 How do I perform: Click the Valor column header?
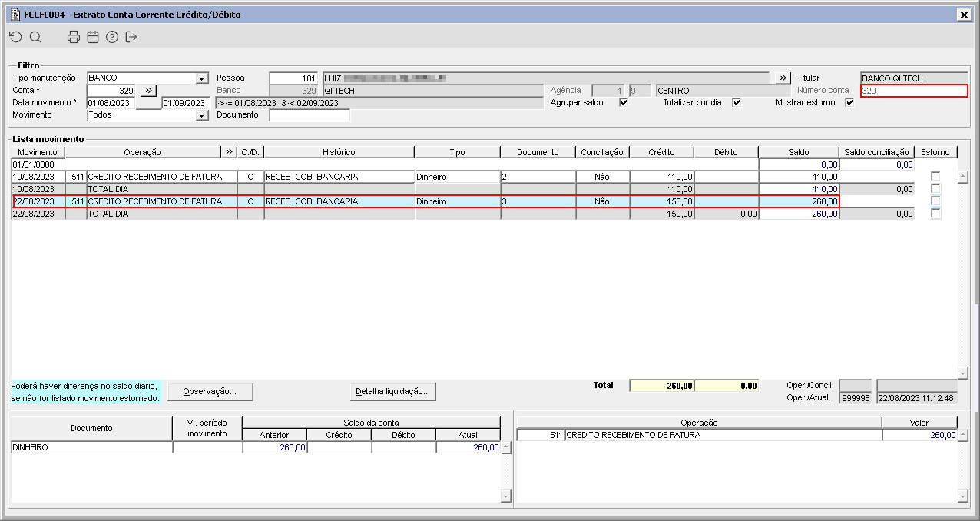919,423
